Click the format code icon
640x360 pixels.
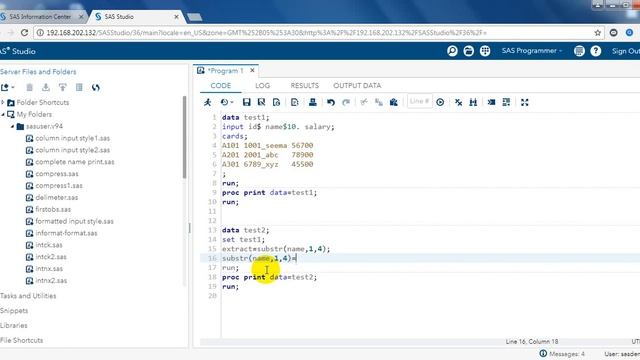491,102
